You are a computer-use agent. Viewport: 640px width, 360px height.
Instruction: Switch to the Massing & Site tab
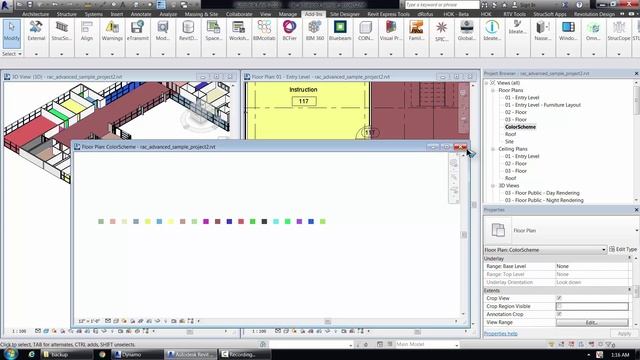(201, 14)
